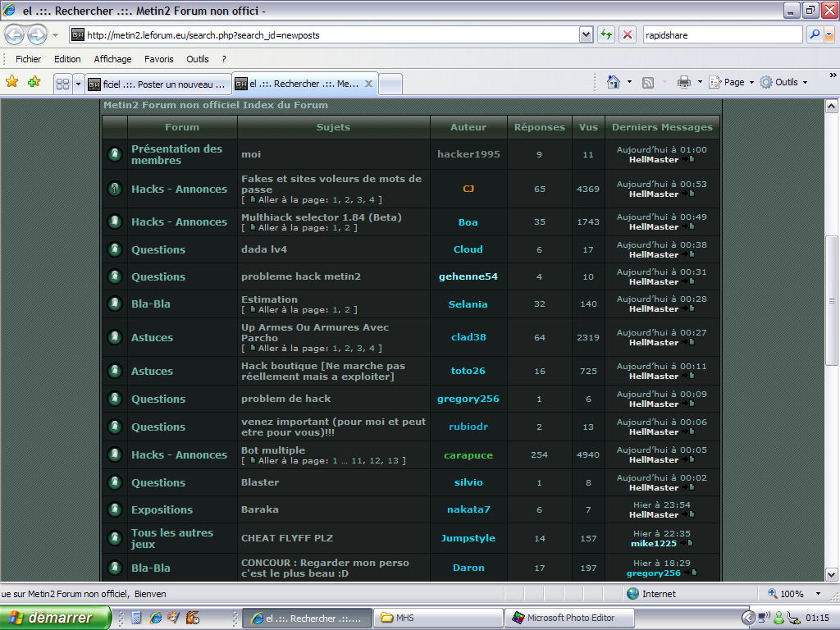Switch to 'Poster un nouveau' tab

click(x=158, y=84)
